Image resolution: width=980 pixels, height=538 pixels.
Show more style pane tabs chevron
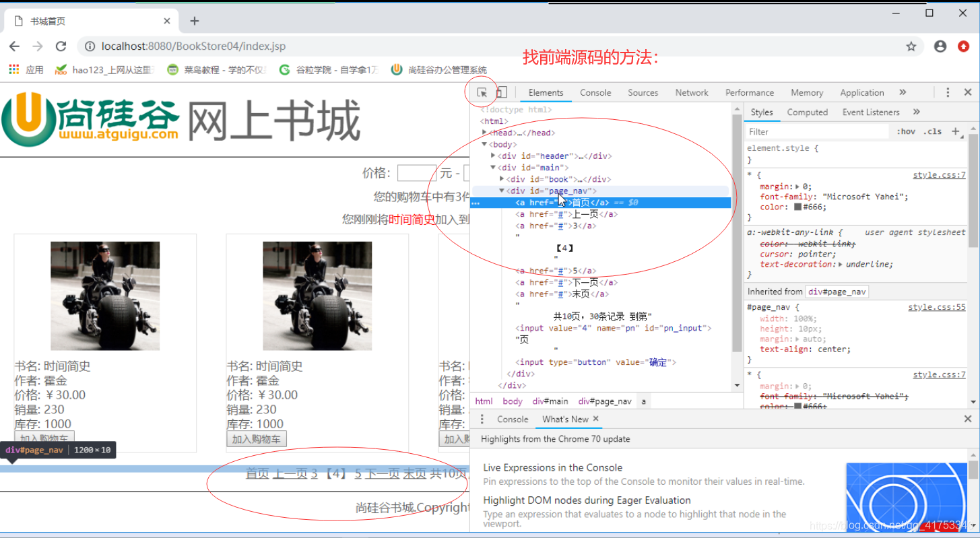pyautogui.click(x=917, y=112)
